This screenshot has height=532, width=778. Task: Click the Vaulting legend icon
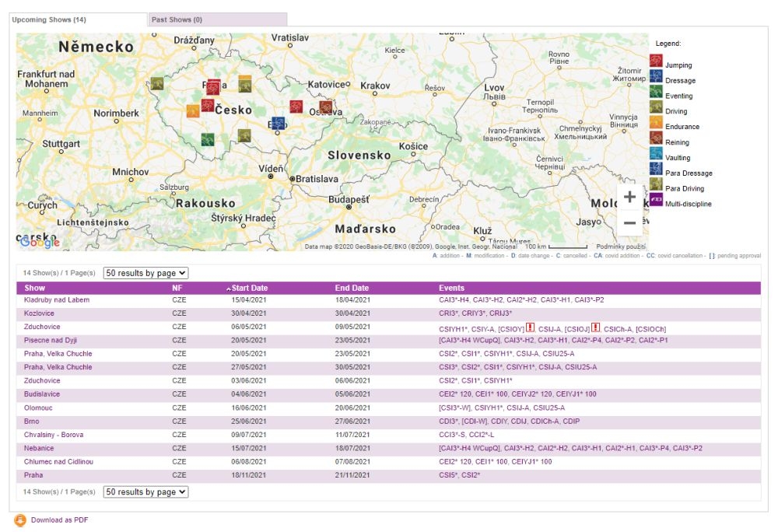click(x=656, y=153)
